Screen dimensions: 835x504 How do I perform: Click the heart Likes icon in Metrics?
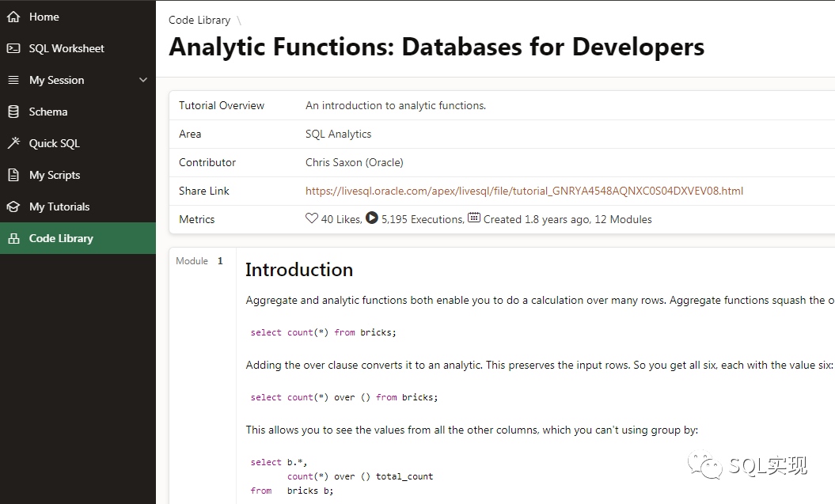(312, 218)
